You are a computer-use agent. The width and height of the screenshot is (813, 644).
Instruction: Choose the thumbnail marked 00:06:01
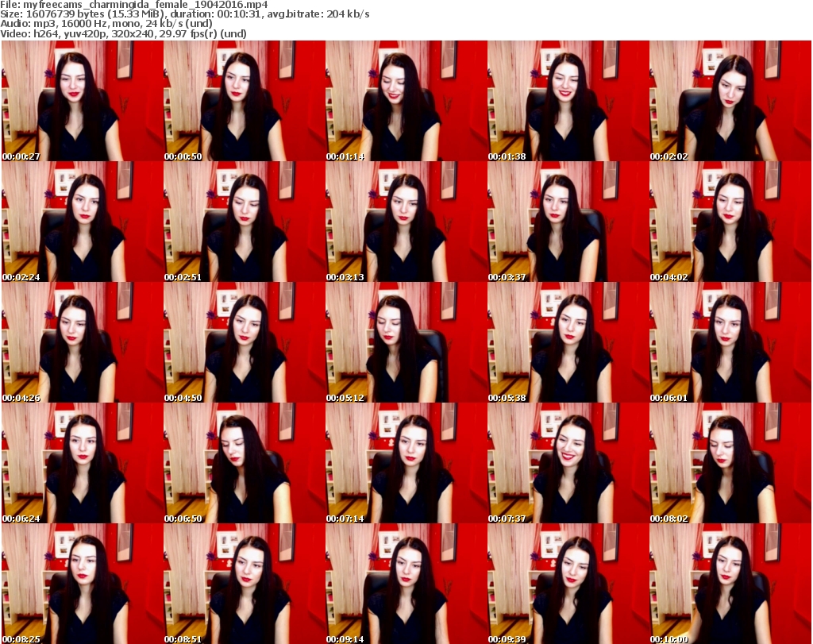[x=730, y=343]
